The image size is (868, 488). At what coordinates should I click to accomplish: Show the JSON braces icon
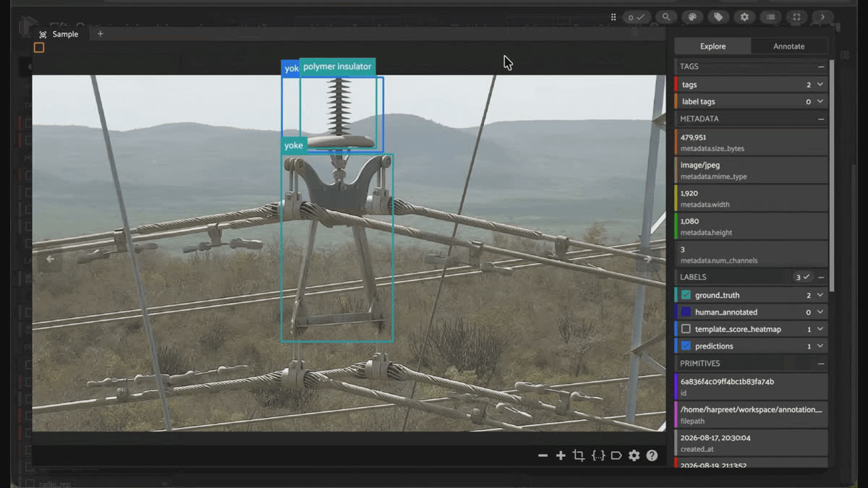tap(598, 455)
